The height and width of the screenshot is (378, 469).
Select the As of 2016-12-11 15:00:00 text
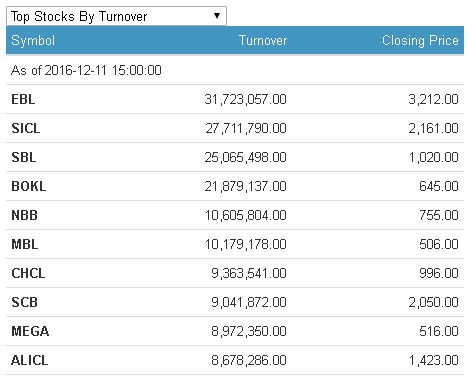(x=86, y=70)
